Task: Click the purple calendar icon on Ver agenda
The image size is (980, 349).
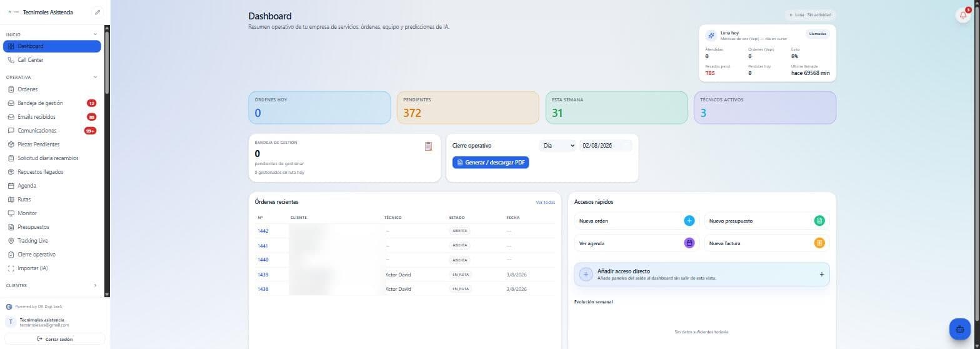Action: pos(689,243)
